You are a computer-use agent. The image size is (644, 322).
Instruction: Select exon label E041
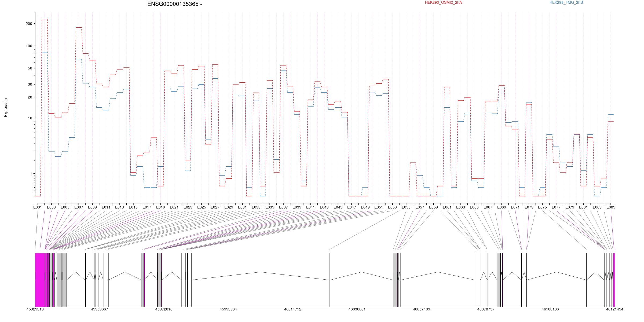coord(310,207)
